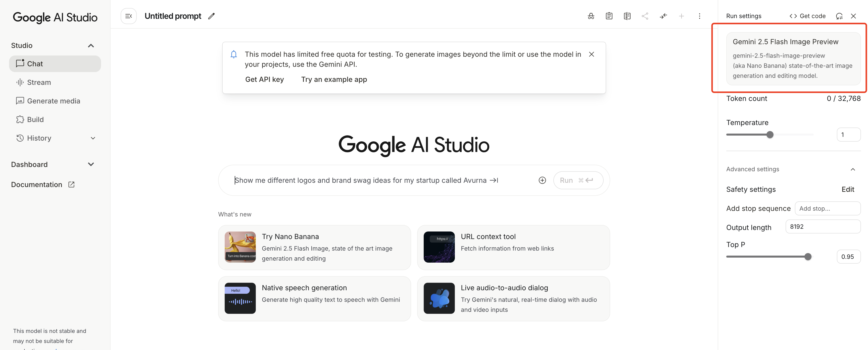
Task: Expand the Dashboard section
Action: [x=91, y=164]
